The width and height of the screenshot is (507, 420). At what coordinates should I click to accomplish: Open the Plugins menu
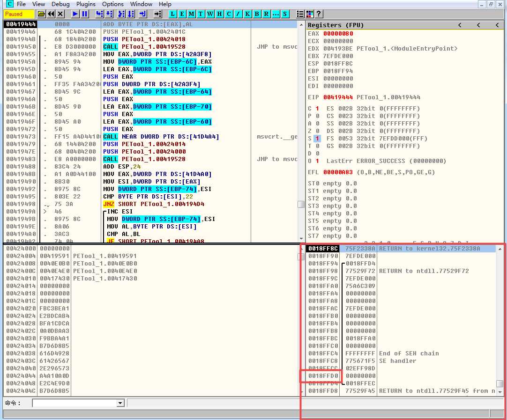pyautogui.click(x=86, y=4)
